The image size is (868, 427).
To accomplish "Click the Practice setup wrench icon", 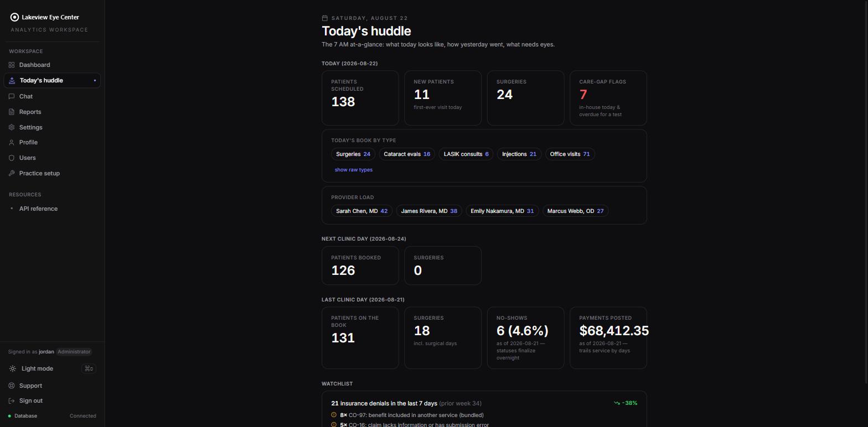I will point(12,173).
